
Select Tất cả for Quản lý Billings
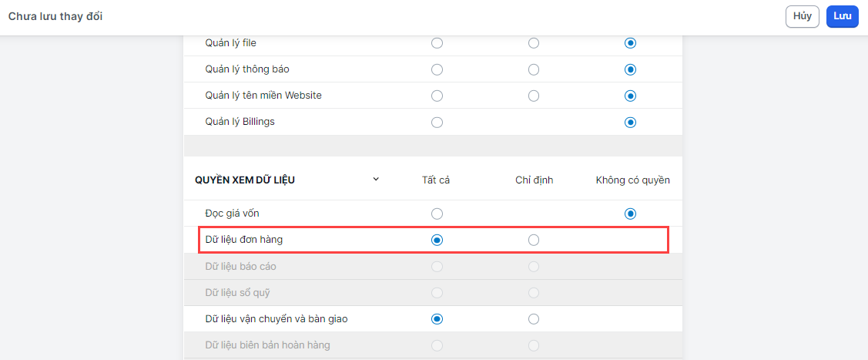437,122
